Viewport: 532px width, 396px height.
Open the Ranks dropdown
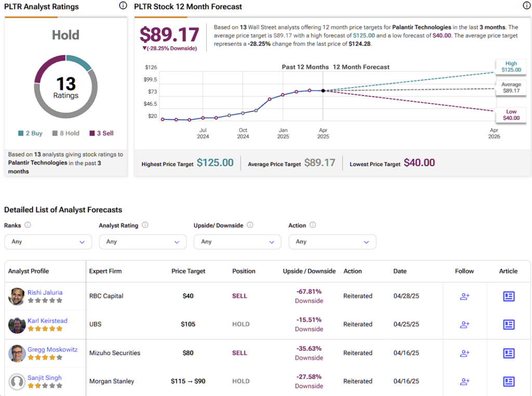(x=48, y=242)
